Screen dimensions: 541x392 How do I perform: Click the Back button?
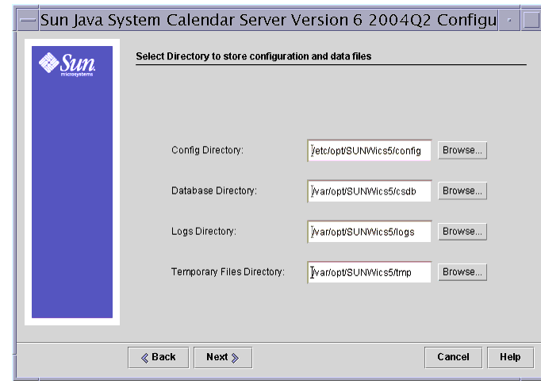coord(159,358)
